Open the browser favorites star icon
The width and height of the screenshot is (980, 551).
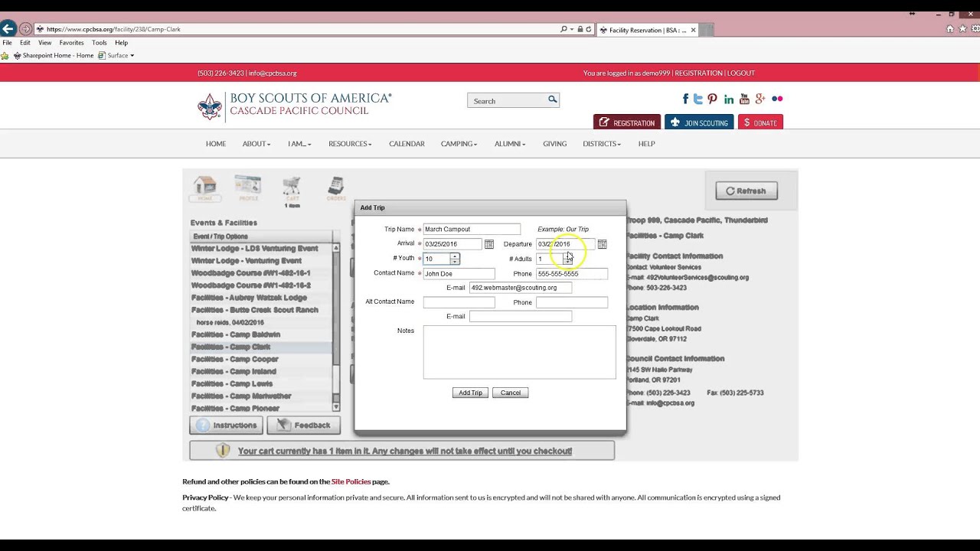tap(962, 29)
